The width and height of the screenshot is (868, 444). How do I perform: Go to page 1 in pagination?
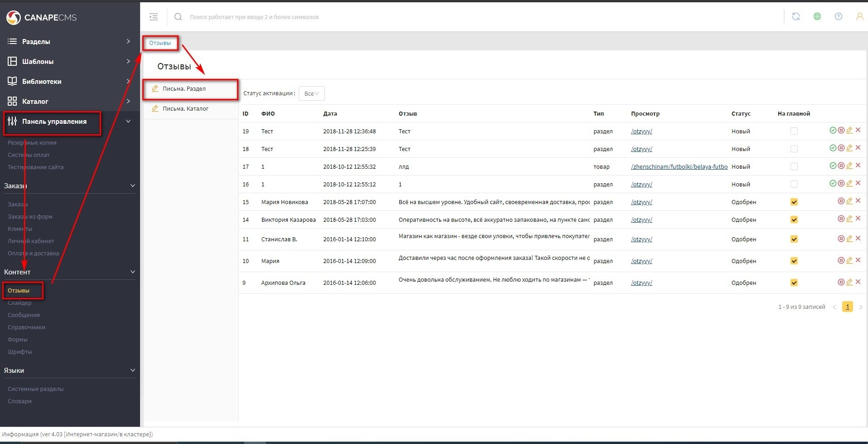point(847,307)
